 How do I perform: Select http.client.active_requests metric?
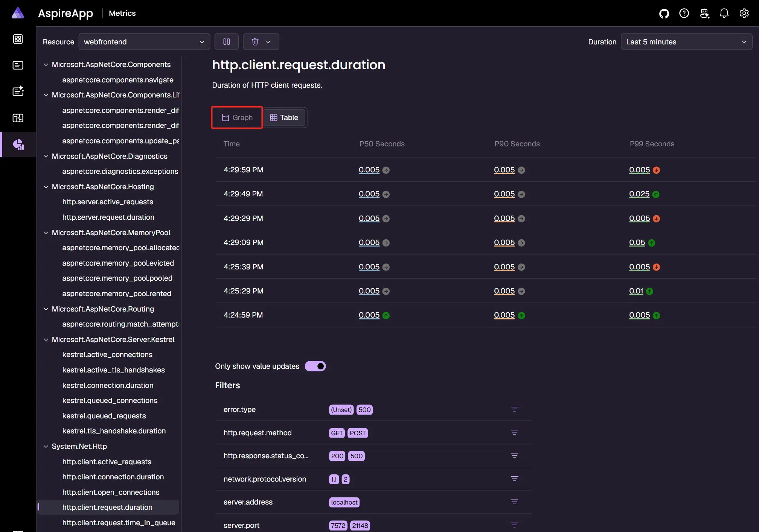(107, 462)
